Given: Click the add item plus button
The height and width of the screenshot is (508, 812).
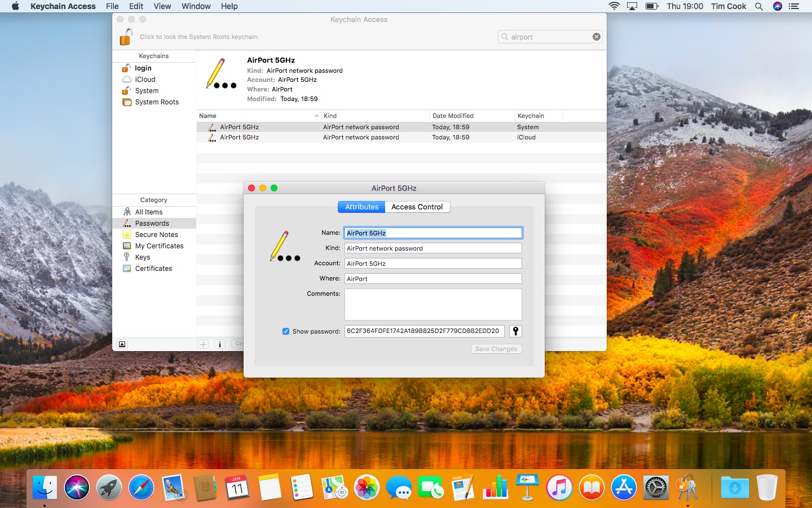Looking at the screenshot, I should 203,344.
